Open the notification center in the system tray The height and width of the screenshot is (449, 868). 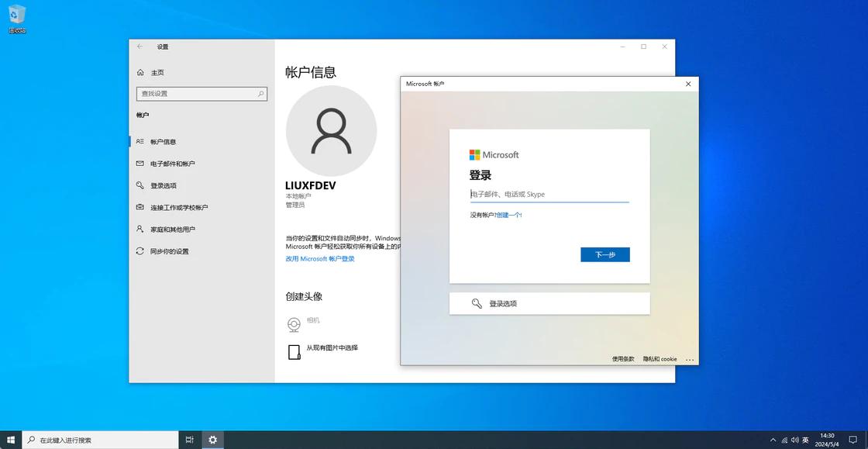coord(855,440)
